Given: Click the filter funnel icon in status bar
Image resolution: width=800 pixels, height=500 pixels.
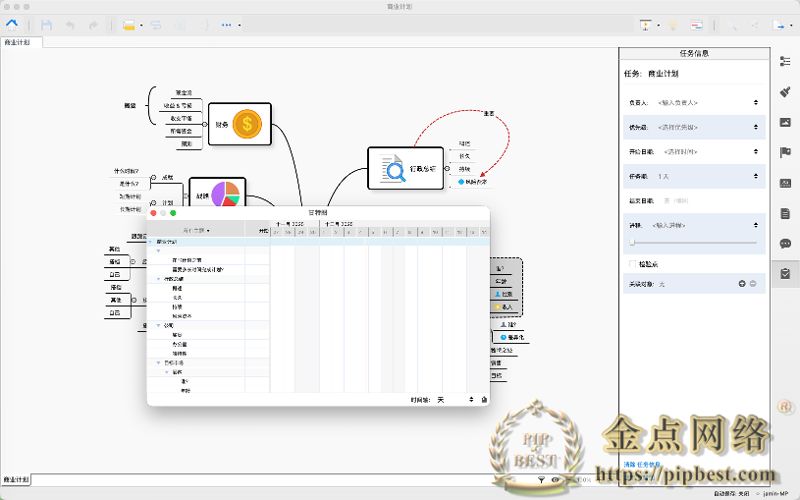Looking at the screenshot, I should tap(541, 480).
